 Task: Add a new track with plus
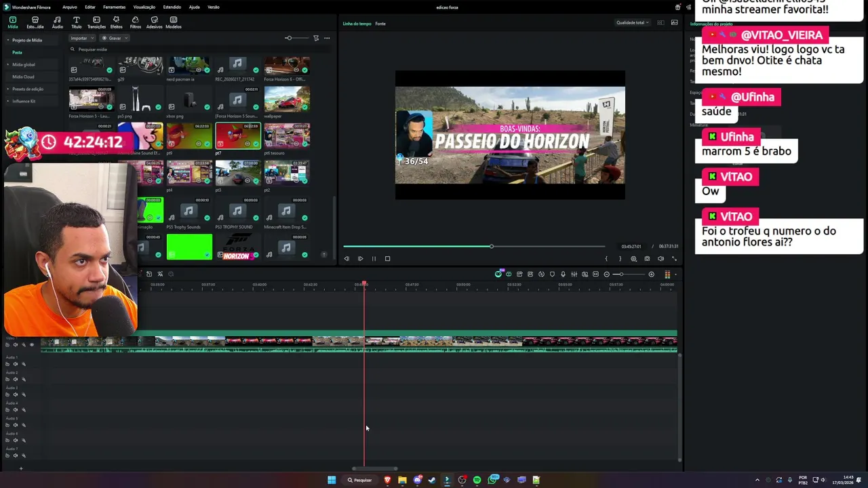(20, 468)
